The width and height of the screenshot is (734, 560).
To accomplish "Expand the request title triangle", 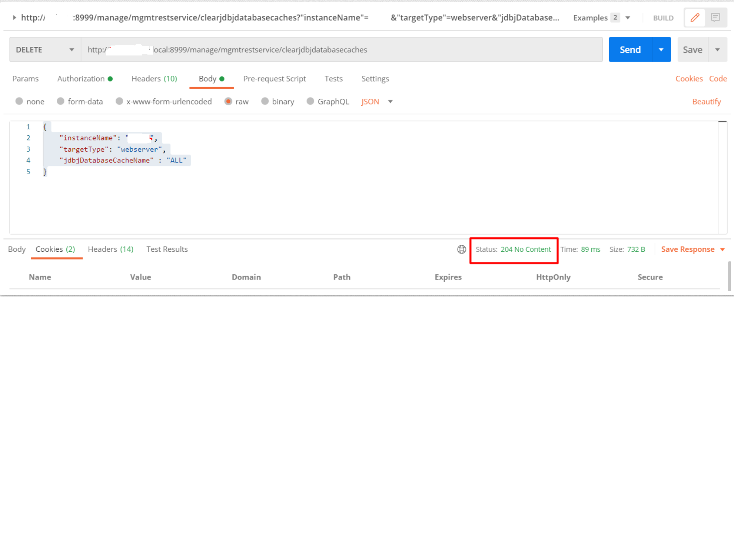I will [14, 18].
